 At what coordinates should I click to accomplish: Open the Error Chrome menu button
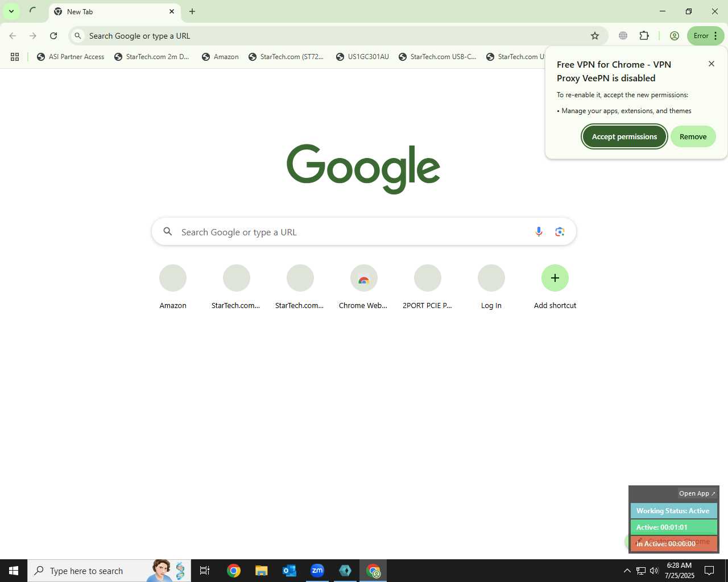(706, 36)
